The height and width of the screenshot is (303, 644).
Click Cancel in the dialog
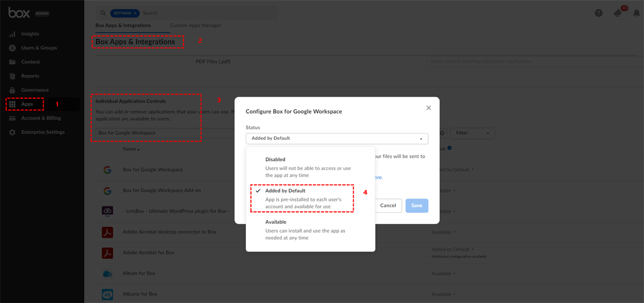click(388, 205)
